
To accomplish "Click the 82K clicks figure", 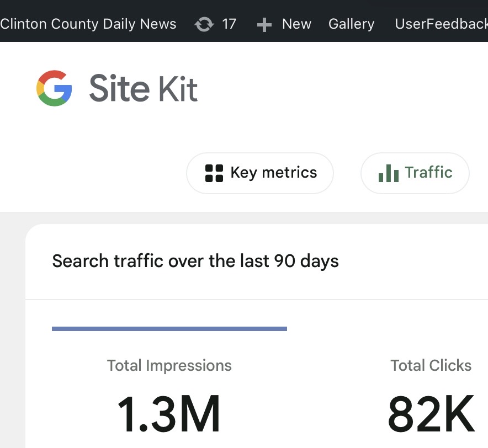I will click(x=431, y=414).
